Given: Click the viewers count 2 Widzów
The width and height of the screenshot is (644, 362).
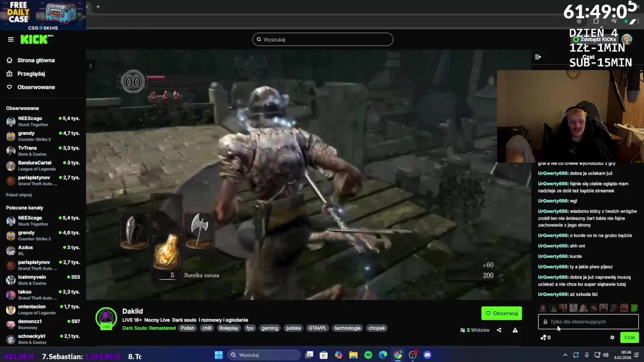Looking at the screenshot, I should 475,330.
